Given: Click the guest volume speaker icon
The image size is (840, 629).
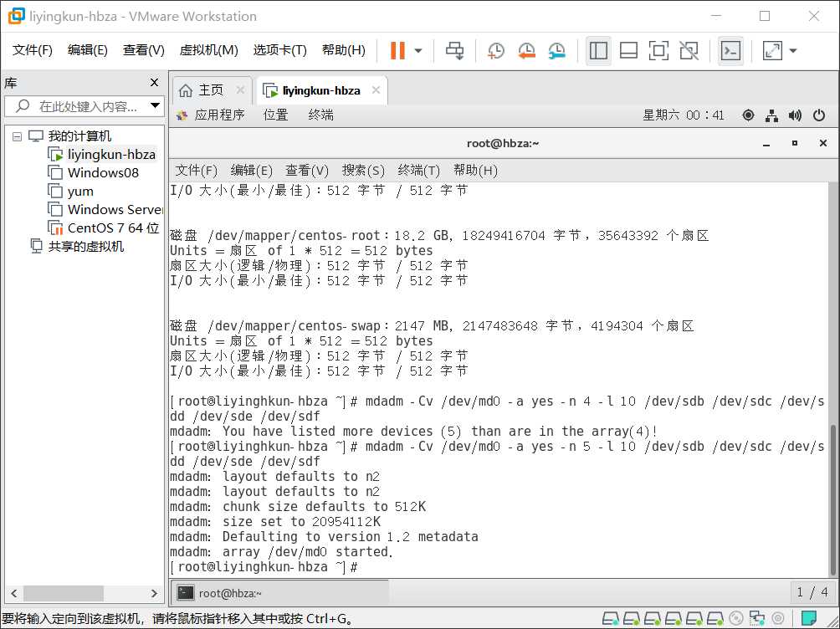Looking at the screenshot, I should [x=796, y=115].
